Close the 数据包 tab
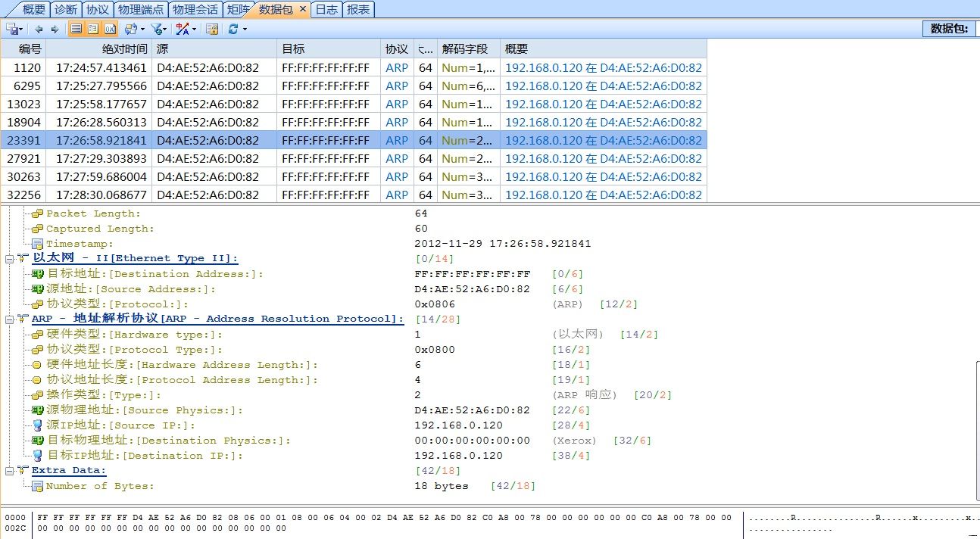This screenshot has width=980, height=539. click(302, 9)
